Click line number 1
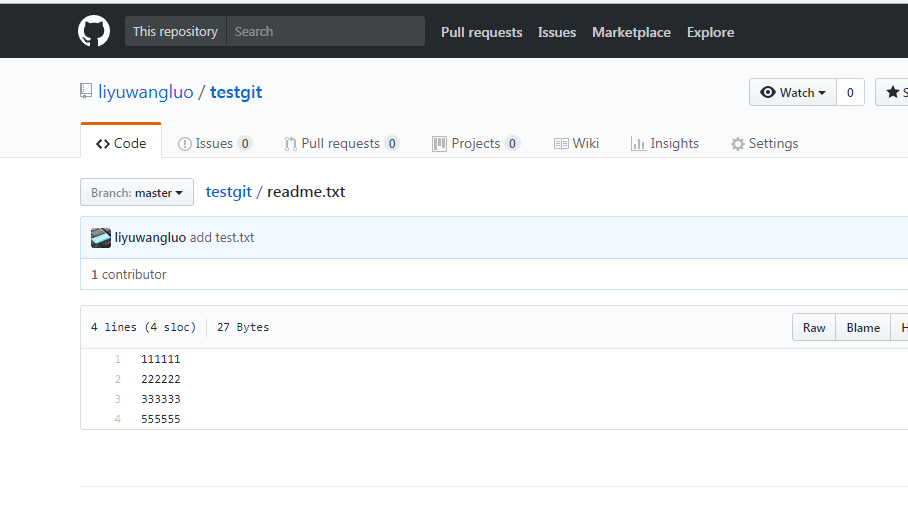 pyautogui.click(x=118, y=359)
